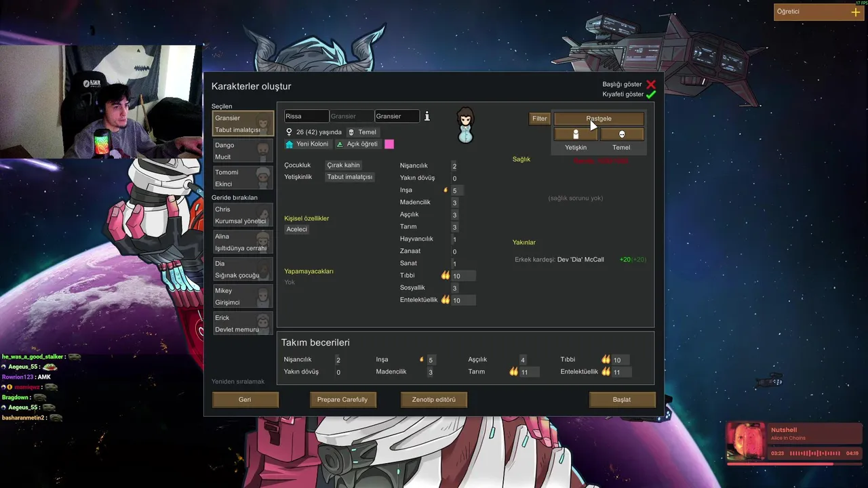The height and width of the screenshot is (488, 868).
Task: Select left-behind pawn Mikey Girişimci
Action: [243, 296]
